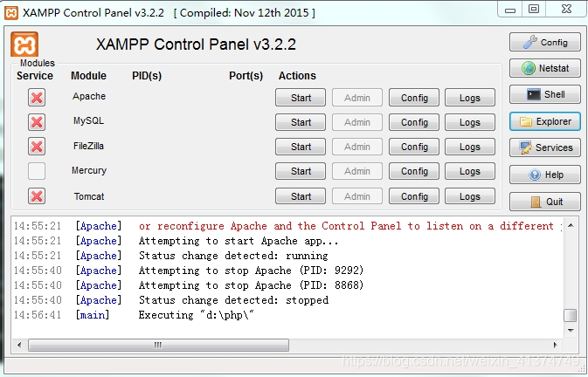The image size is (588, 377).
Task: Start the Apache module
Action: tap(301, 98)
